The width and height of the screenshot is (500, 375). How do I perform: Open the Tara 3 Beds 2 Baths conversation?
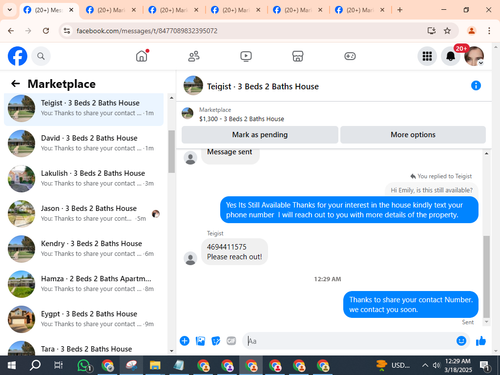point(84,348)
